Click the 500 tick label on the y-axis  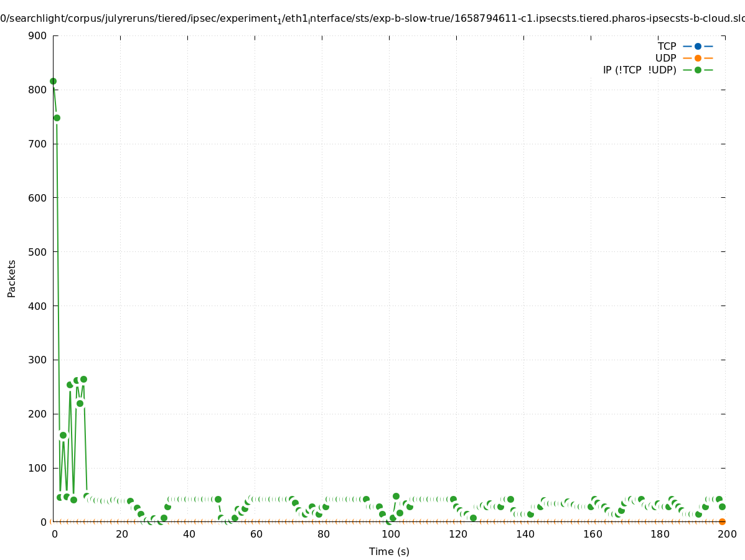[x=37, y=252]
